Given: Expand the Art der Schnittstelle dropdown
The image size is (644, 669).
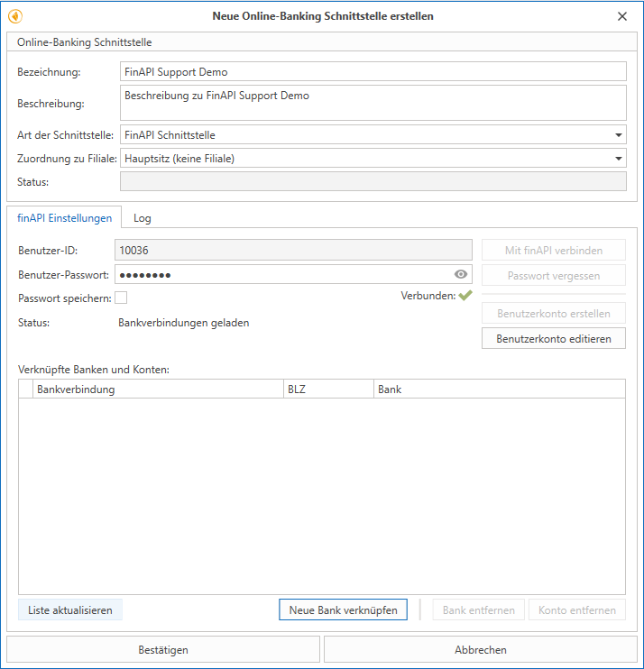Looking at the screenshot, I should [618, 135].
